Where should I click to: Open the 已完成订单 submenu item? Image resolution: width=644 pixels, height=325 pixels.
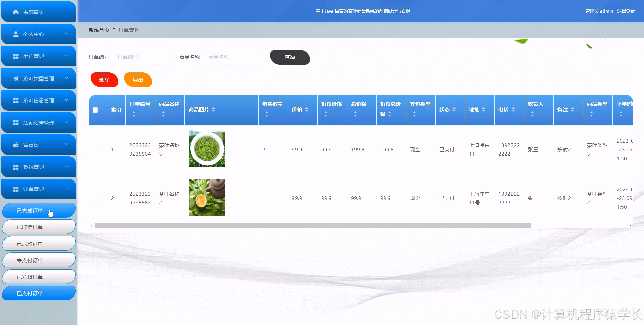[39, 211]
